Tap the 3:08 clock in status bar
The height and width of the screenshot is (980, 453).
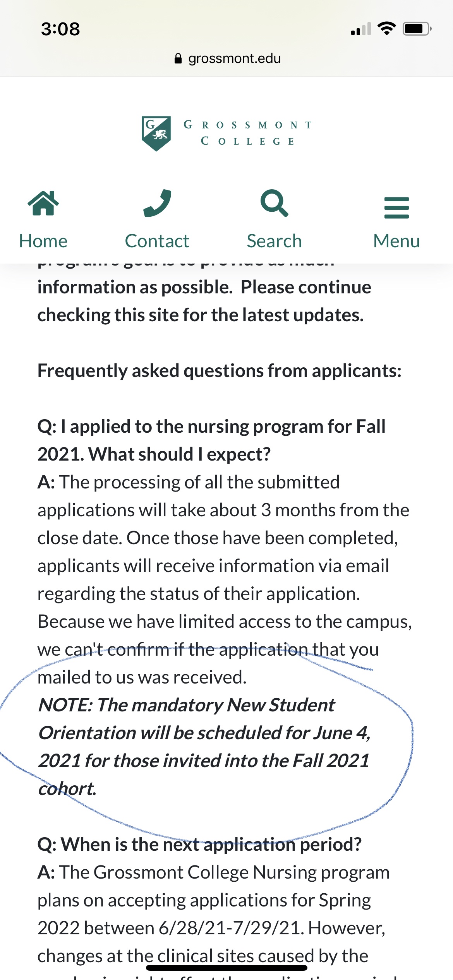coord(60,29)
